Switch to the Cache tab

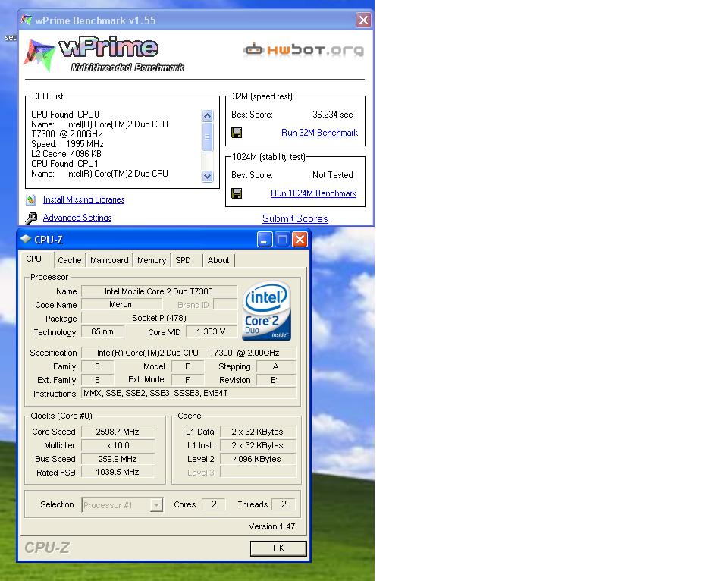coord(70,261)
